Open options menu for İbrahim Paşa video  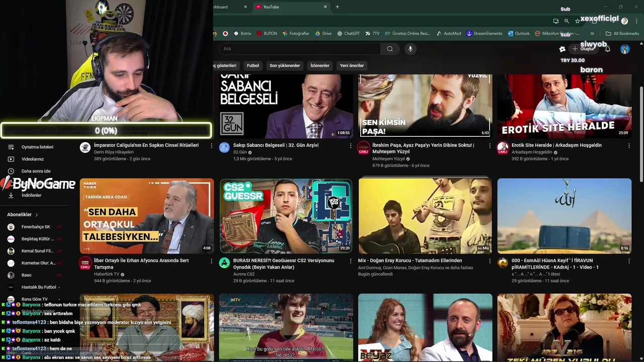(x=490, y=146)
